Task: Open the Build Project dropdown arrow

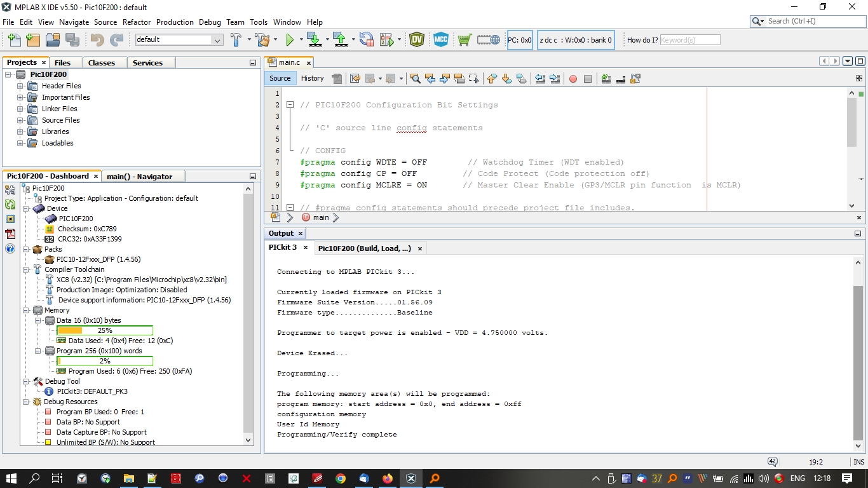Action: click(x=248, y=39)
